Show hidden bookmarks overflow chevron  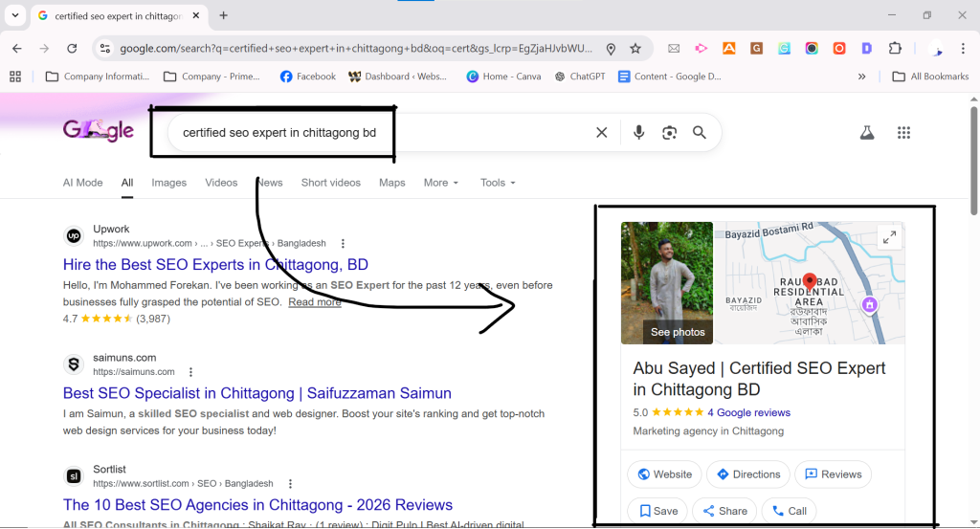coord(862,77)
